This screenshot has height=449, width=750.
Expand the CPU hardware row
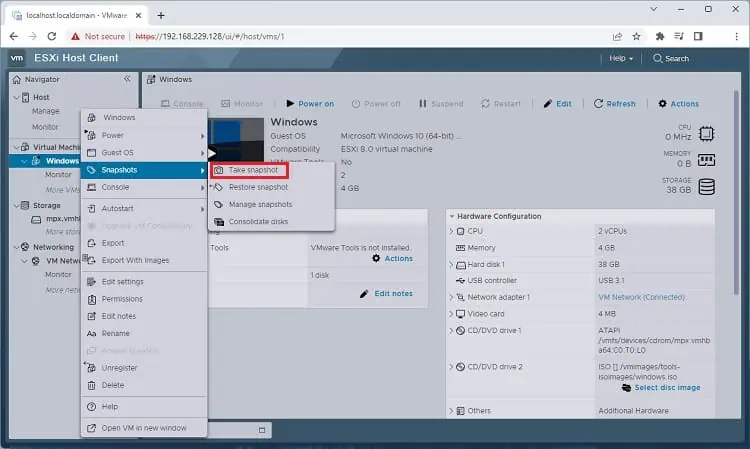click(451, 231)
